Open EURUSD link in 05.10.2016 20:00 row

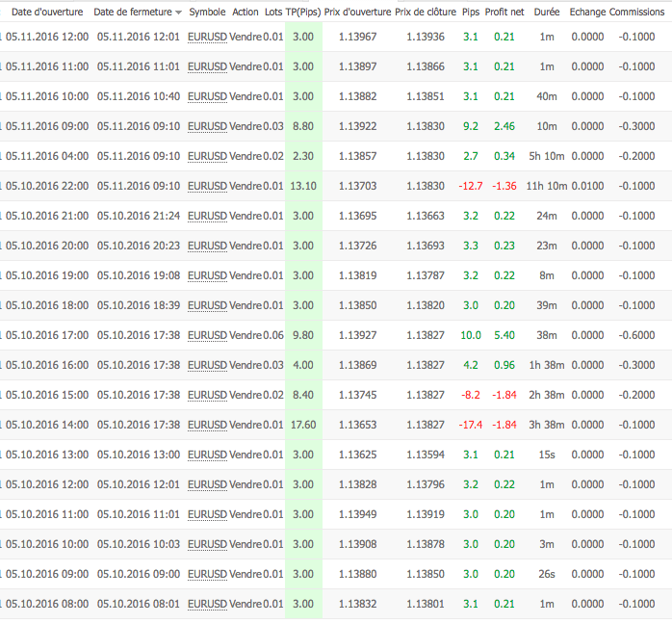click(x=207, y=246)
